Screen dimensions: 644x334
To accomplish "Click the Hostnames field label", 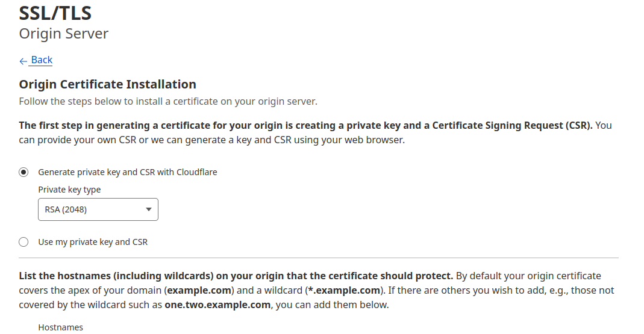I will (60, 327).
